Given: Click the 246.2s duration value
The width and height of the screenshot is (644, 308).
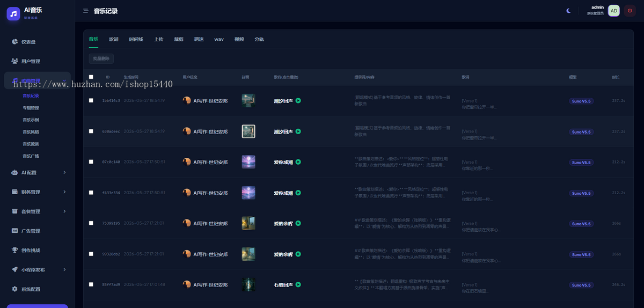Looking at the screenshot, I should (x=619, y=285).
